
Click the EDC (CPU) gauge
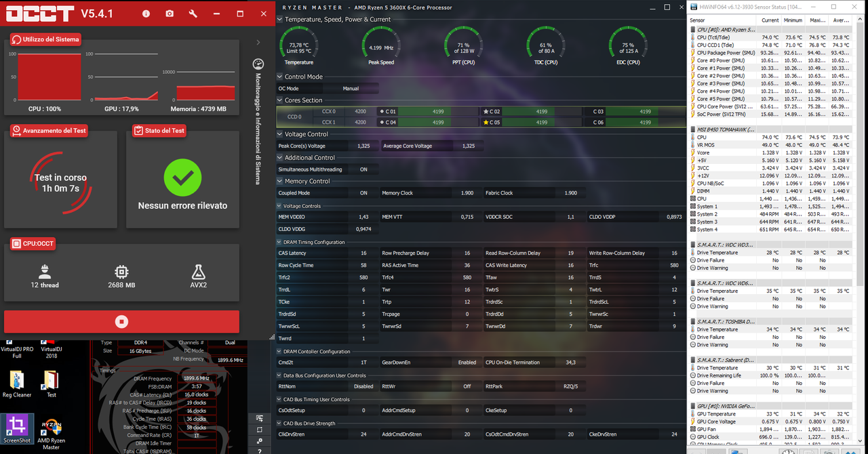click(628, 47)
